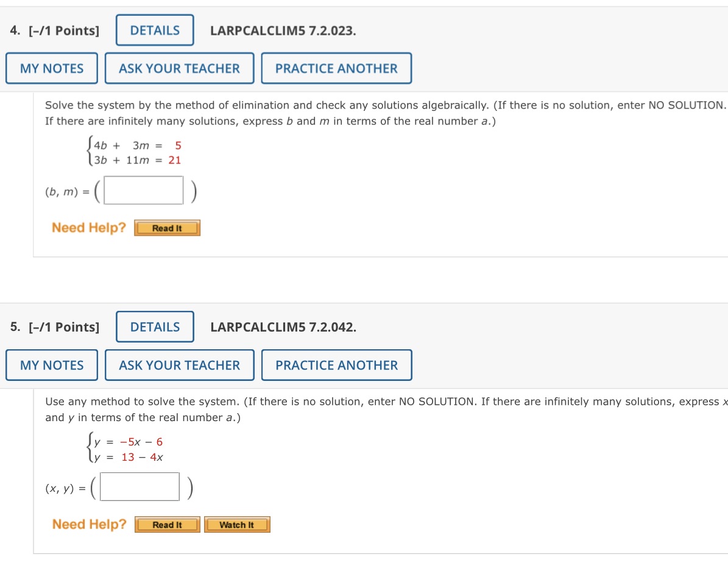Click MY NOTES for problem 4

(51, 68)
